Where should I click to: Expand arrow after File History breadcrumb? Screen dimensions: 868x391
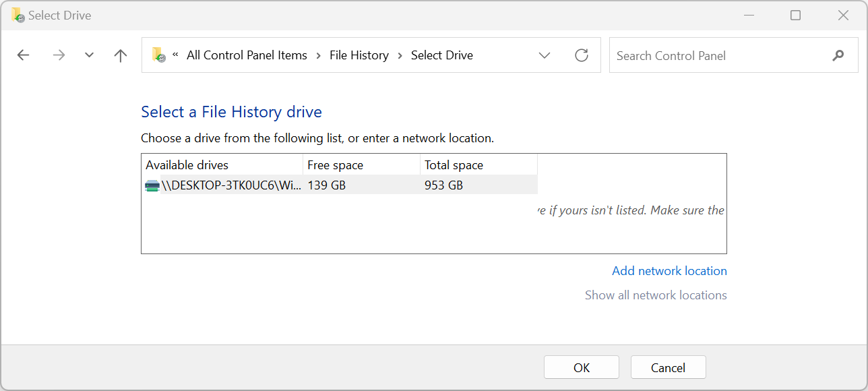[x=400, y=55]
